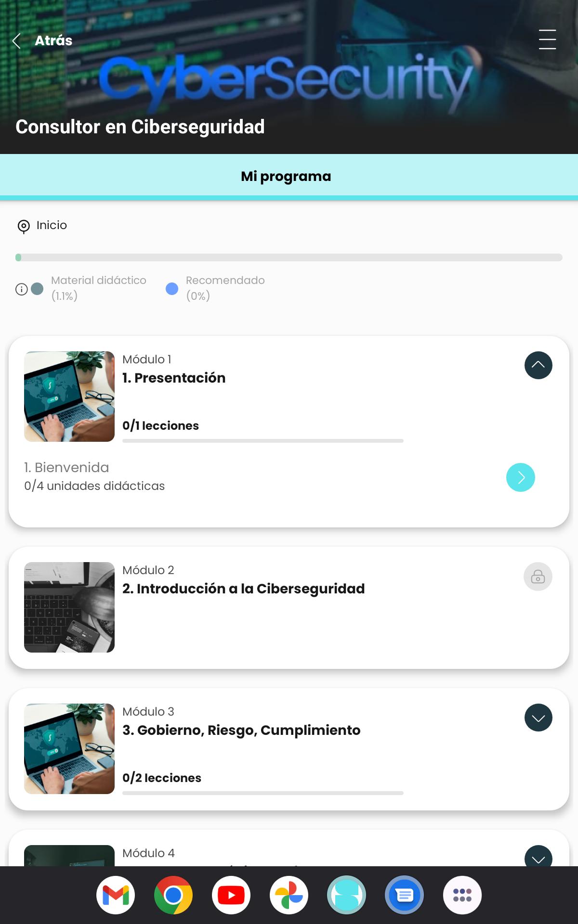Tap the Módulo 1 laptop thumbnail
The width and height of the screenshot is (578, 924).
(x=69, y=397)
